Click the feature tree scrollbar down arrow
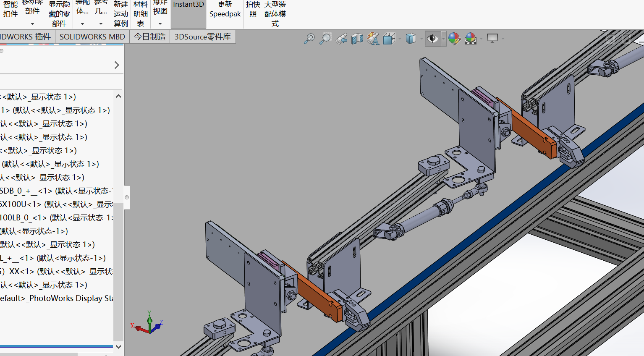644x356 pixels. [x=118, y=347]
